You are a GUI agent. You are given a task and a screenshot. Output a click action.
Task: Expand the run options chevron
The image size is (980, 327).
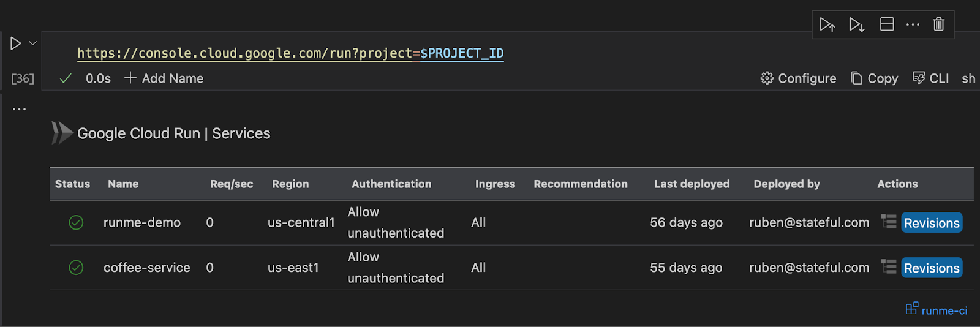(33, 43)
